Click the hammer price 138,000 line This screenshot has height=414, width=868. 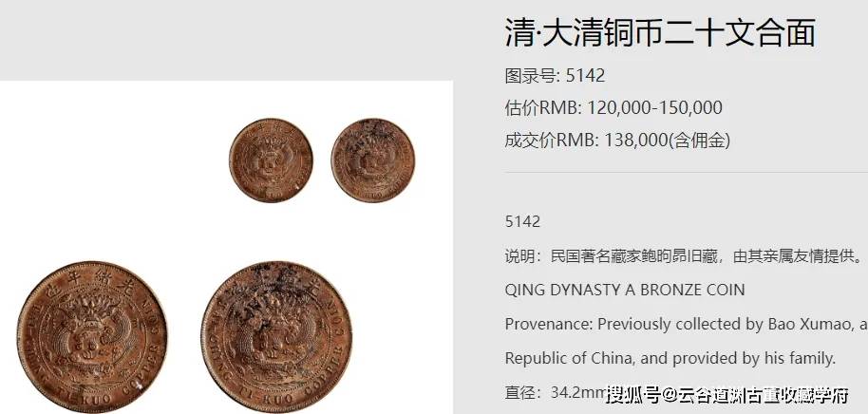coord(617,141)
